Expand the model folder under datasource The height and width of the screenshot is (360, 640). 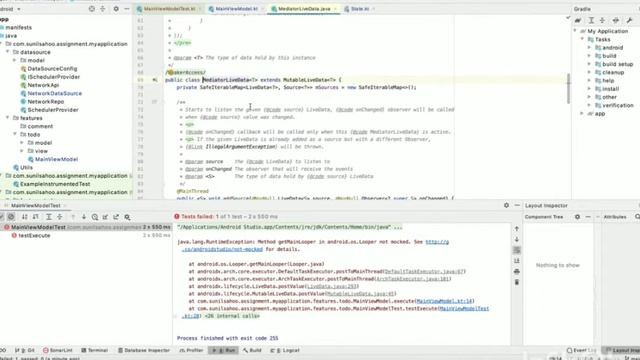point(15,60)
